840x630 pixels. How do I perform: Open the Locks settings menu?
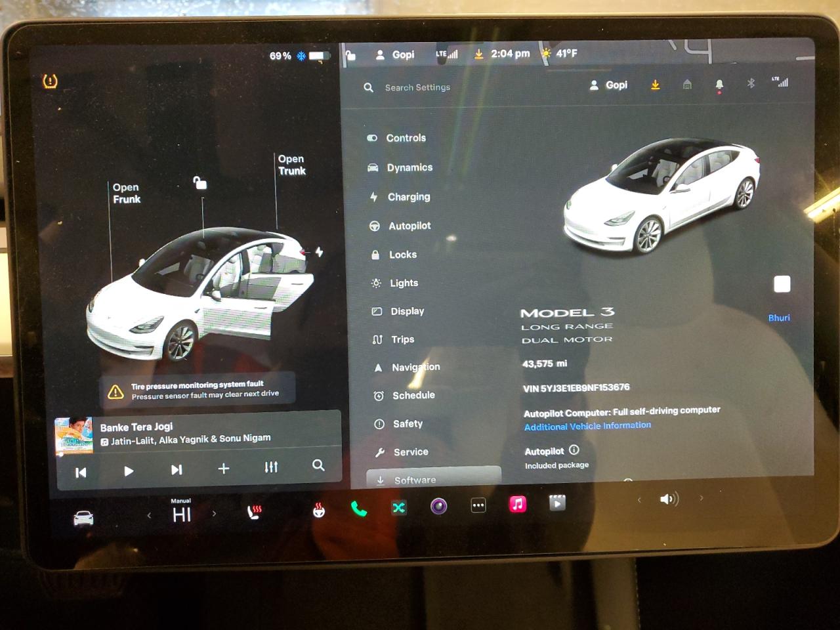(394, 255)
